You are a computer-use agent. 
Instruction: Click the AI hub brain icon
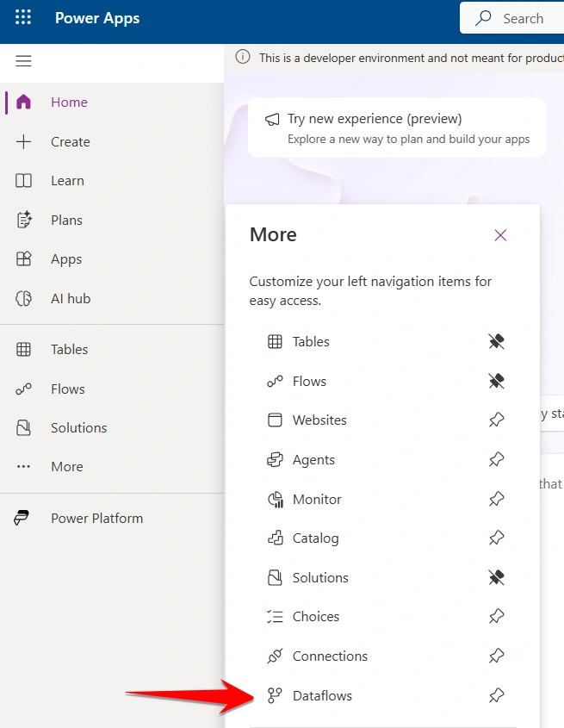[x=23, y=298]
